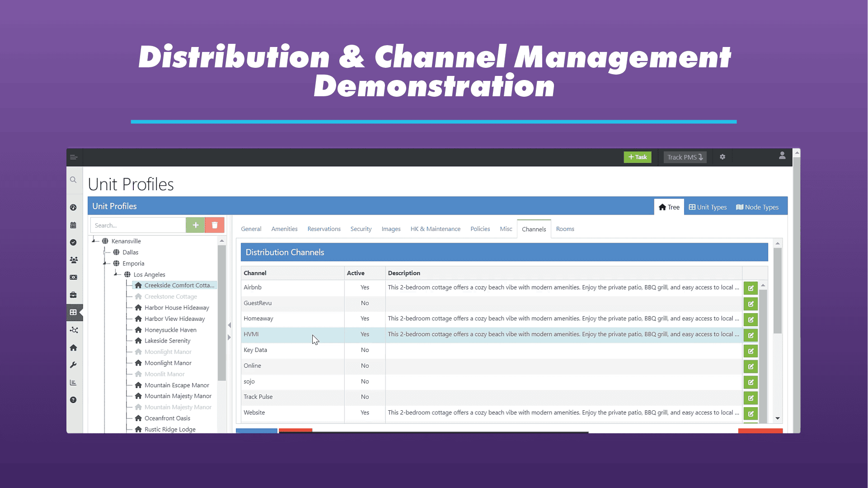Collapse the Kenansville tree node
The image size is (868, 488).
tap(94, 240)
